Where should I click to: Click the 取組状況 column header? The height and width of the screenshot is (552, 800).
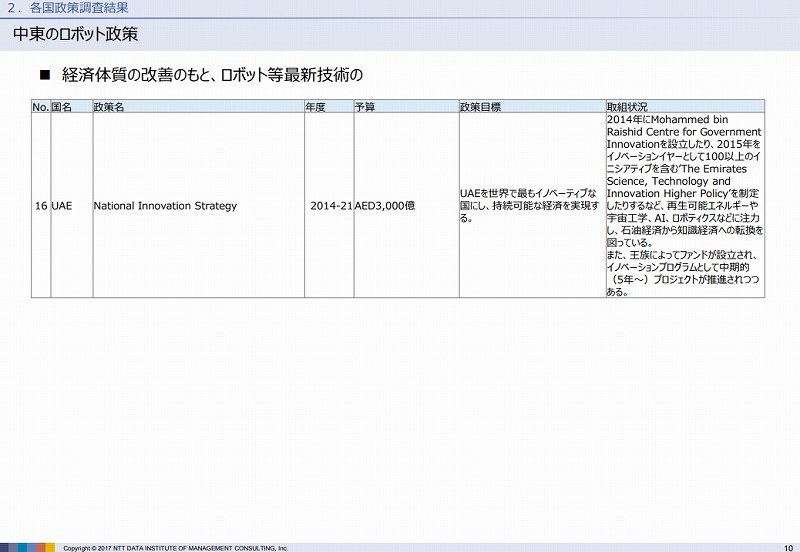[627, 106]
